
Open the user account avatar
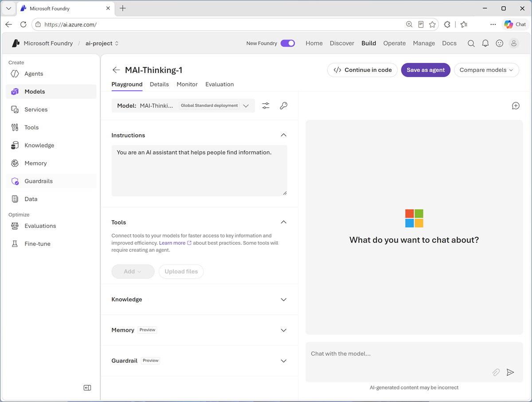(x=514, y=43)
